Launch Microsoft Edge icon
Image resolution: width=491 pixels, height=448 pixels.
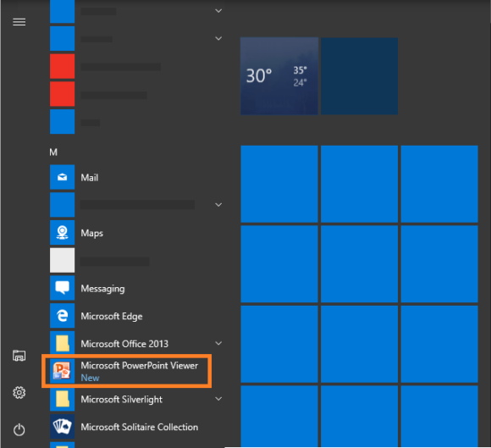click(x=63, y=316)
